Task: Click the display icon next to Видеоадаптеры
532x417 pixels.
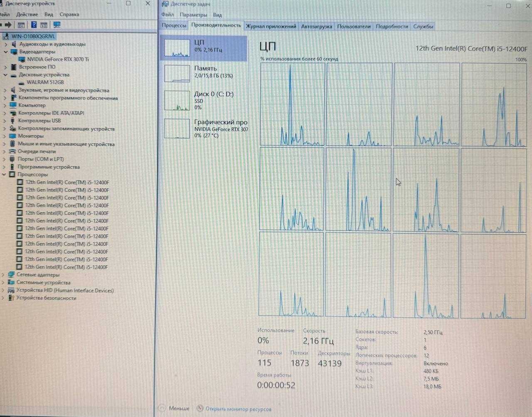Action: [x=14, y=52]
